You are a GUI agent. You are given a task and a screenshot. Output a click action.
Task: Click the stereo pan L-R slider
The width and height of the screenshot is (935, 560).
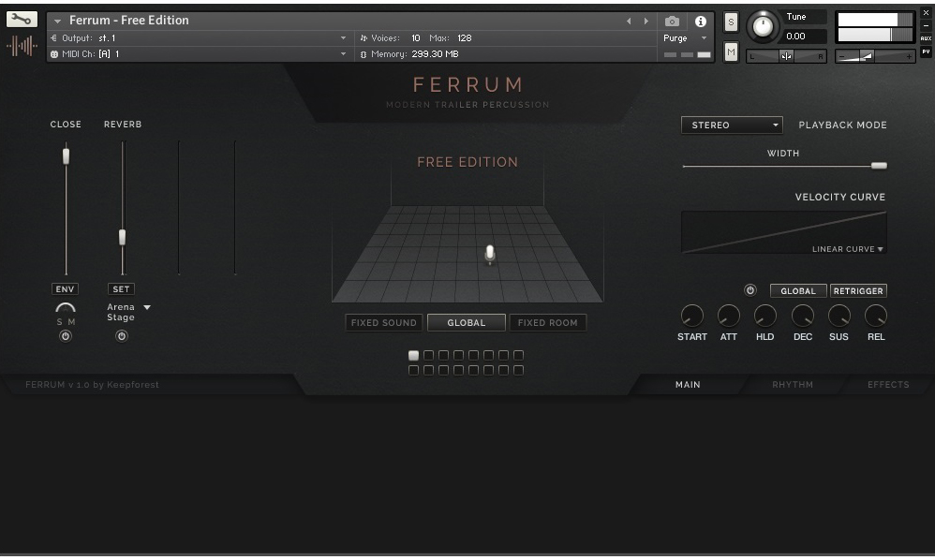786,56
